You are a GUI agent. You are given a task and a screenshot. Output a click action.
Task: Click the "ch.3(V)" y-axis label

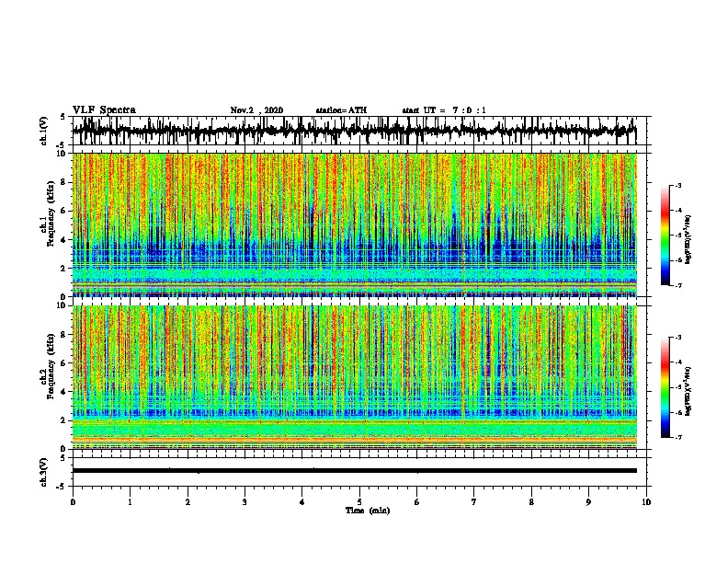point(44,472)
